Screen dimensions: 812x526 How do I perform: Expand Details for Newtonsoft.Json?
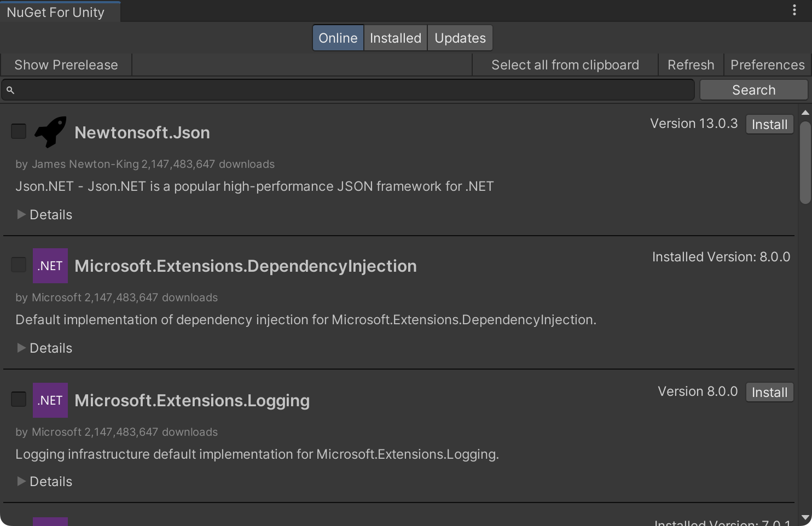click(x=44, y=214)
